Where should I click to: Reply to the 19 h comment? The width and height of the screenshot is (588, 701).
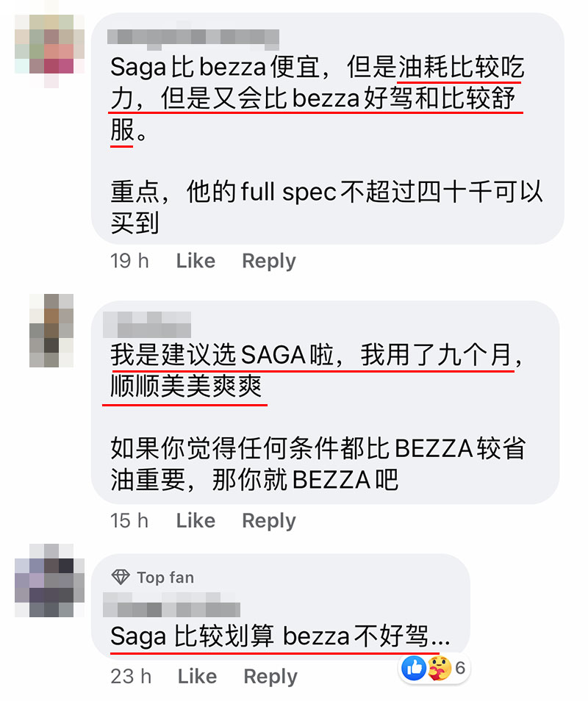(269, 261)
